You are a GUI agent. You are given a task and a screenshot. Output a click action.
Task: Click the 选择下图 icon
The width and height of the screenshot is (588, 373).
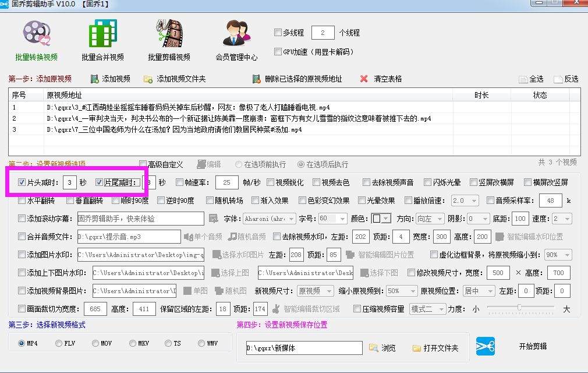pyautogui.click(x=364, y=273)
